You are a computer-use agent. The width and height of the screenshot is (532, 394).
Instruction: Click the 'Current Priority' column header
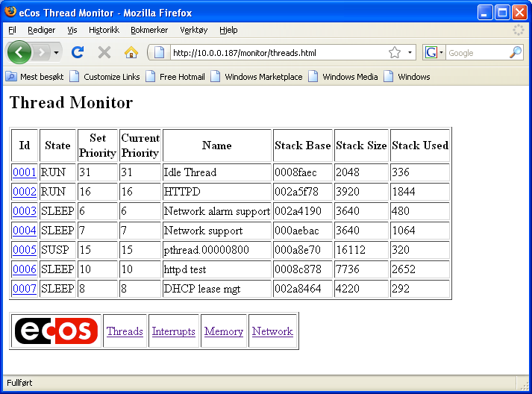coord(140,146)
